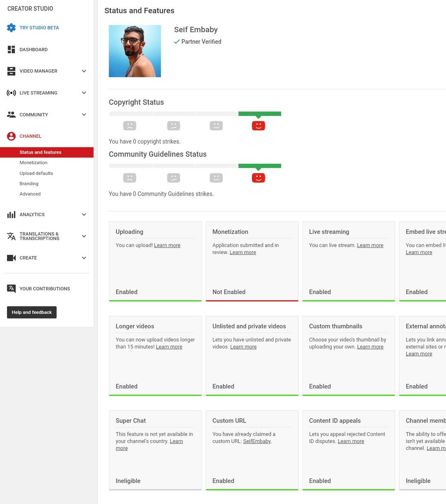Image resolution: width=446 pixels, height=504 pixels.
Task: Click the Help and feedback button
Action: pos(32,312)
